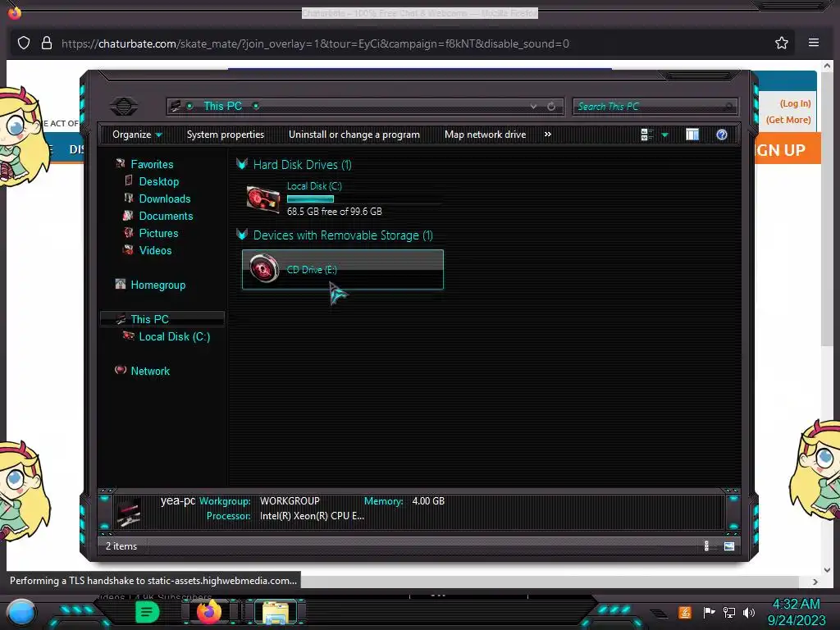The width and height of the screenshot is (840, 630).
Task: Click the Processor Intel(R) Xeon(R) value
Action: (312, 516)
